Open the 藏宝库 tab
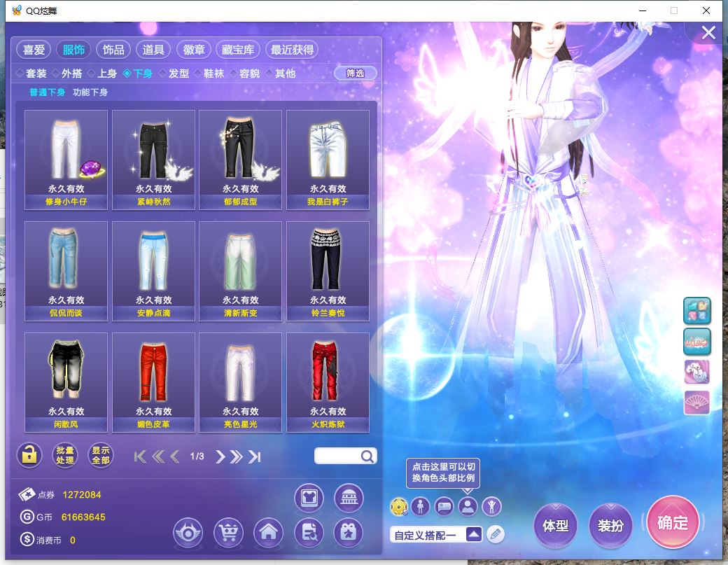Screen dimensions: 728x565 [238, 50]
